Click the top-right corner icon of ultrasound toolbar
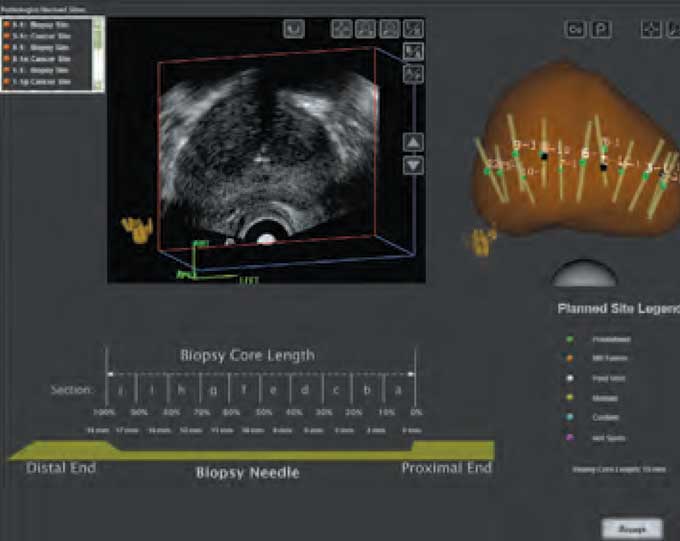This screenshot has width=680, height=541. point(413,29)
